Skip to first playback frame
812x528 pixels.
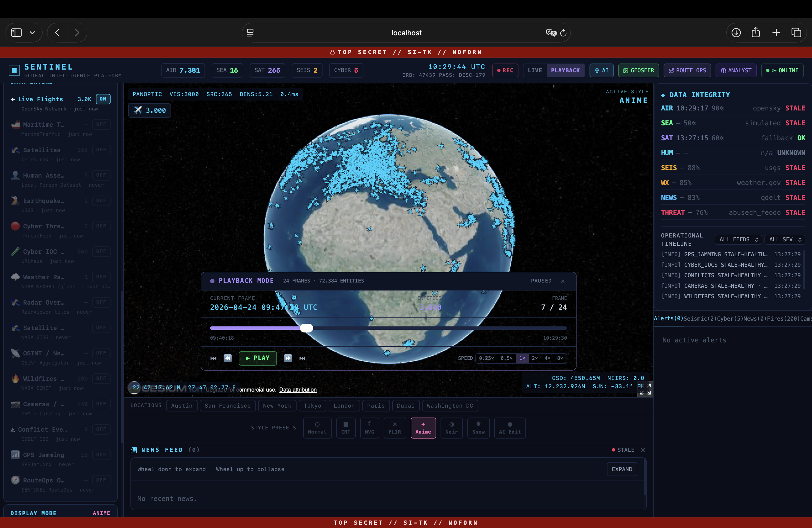(213, 358)
